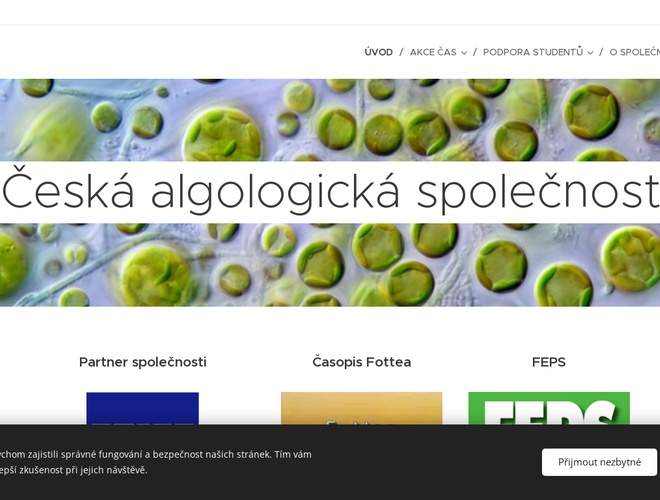The width and height of the screenshot is (660, 500).
Task: Click the upper algae microscope banner image
Action: (x=330, y=120)
